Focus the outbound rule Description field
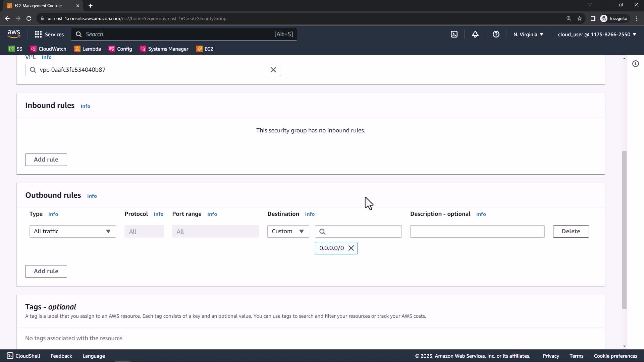The height and width of the screenshot is (362, 644). coord(477,231)
